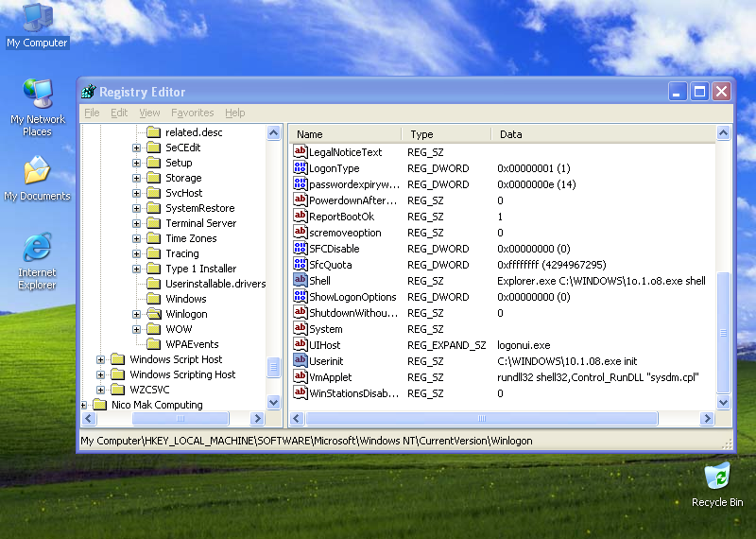Click the DWORD icon beside passwordexpirywarning value
Image resolution: width=756 pixels, height=539 pixels.
tap(300, 183)
